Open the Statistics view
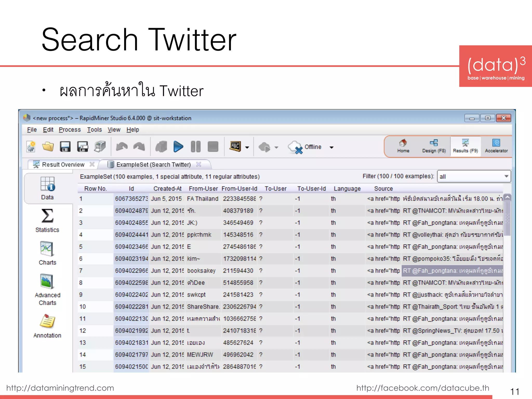Image resolution: width=532 pixels, height=399 pixels. pyautogui.click(x=47, y=221)
